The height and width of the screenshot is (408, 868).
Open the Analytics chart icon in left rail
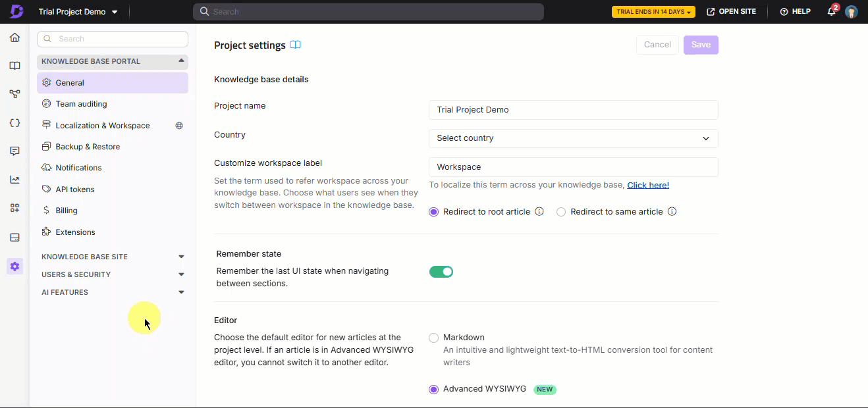click(x=14, y=180)
